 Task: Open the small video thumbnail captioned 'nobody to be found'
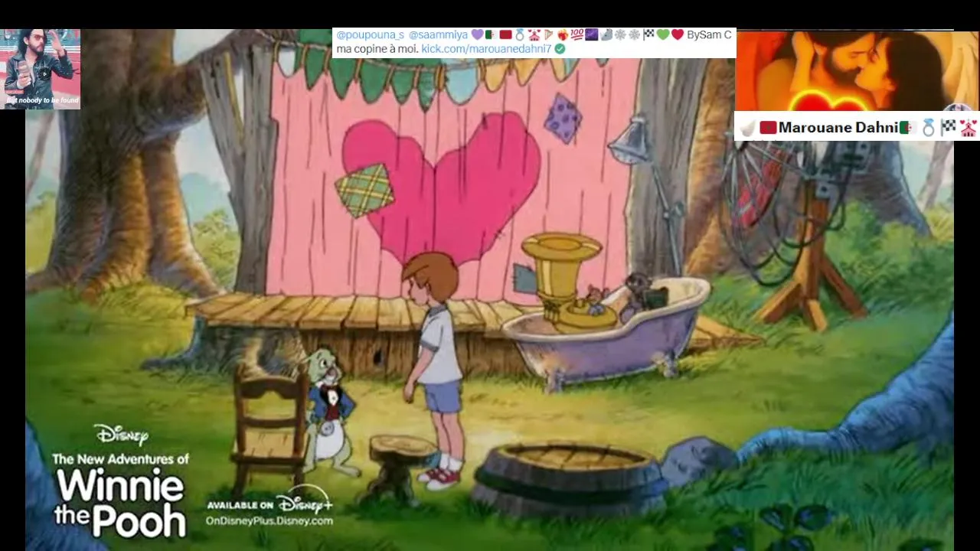pyautogui.click(x=41, y=69)
